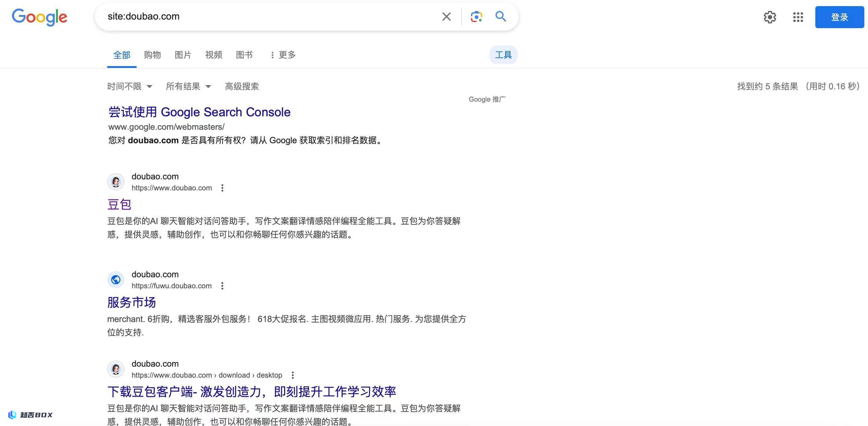Open settings gear icon

[x=770, y=17]
